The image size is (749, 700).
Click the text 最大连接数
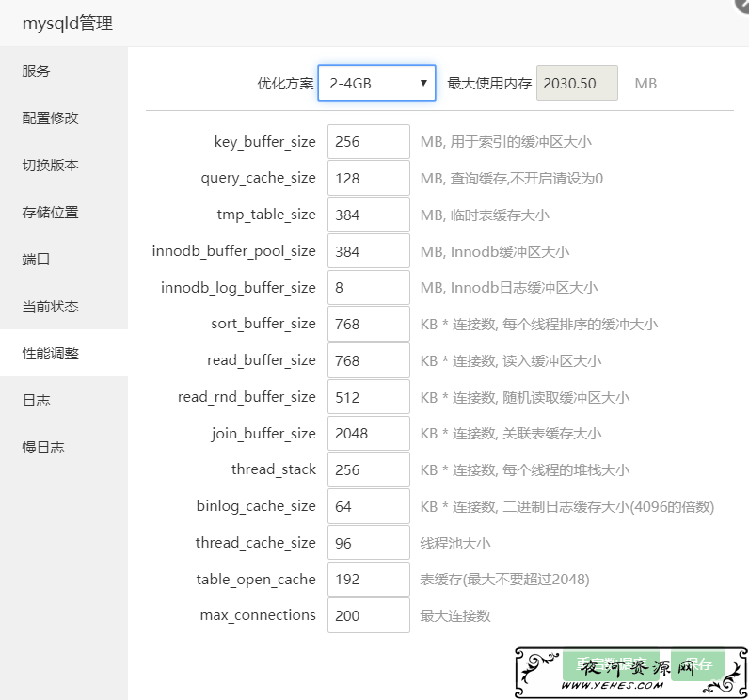coord(455,616)
